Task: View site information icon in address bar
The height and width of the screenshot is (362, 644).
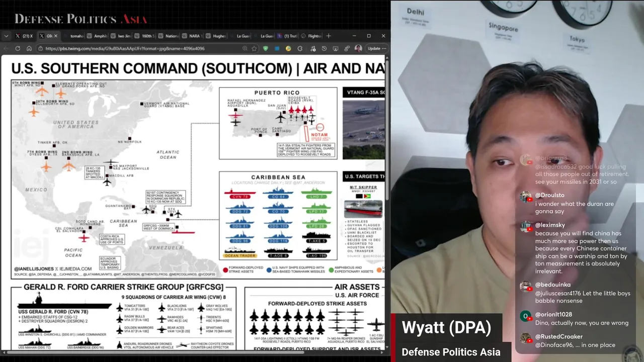Action: [41, 48]
